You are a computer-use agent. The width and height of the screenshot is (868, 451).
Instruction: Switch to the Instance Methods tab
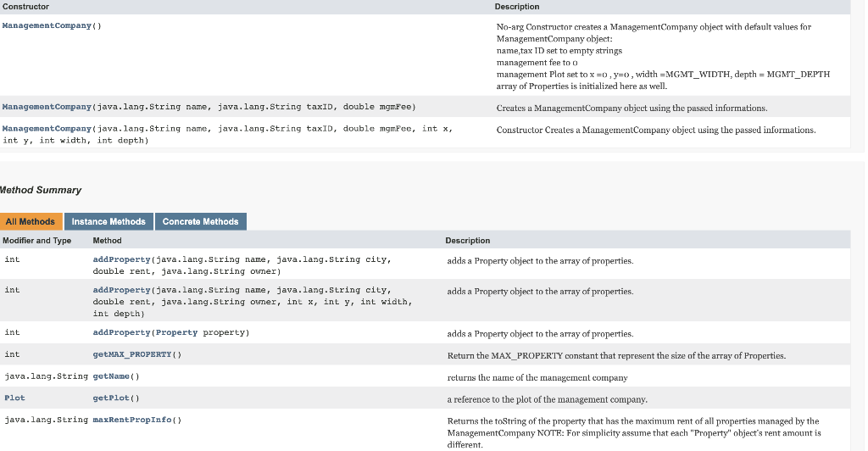pyautogui.click(x=108, y=221)
